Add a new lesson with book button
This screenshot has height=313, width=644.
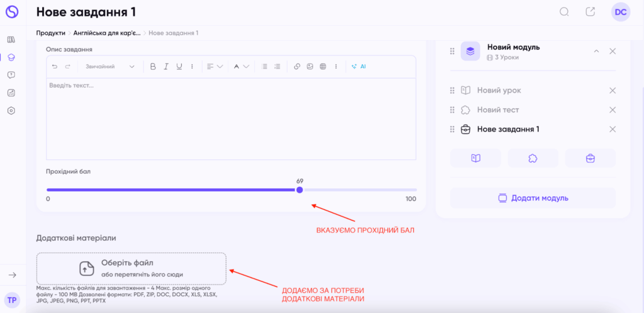pos(475,158)
